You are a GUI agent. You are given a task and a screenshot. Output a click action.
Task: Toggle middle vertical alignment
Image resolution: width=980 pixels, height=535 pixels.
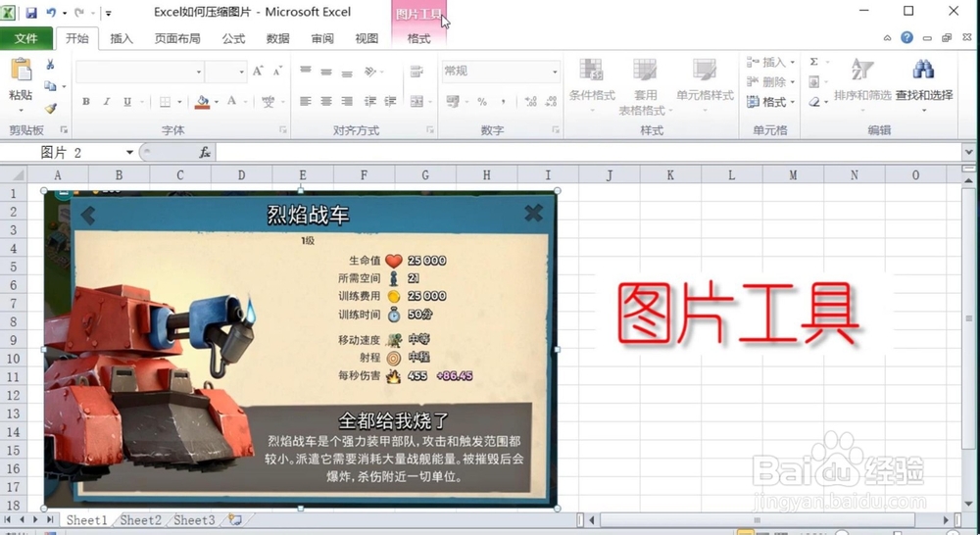pos(326,72)
